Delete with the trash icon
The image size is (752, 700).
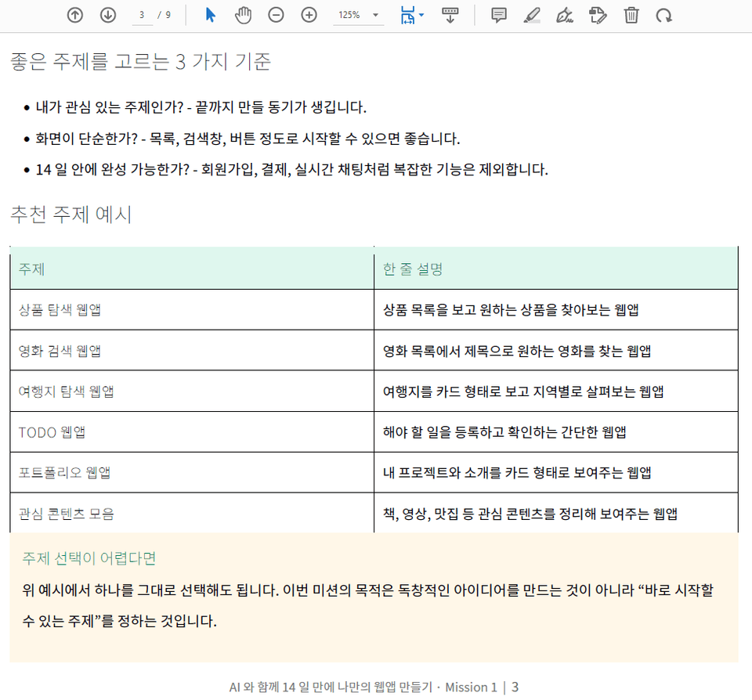[x=631, y=16]
